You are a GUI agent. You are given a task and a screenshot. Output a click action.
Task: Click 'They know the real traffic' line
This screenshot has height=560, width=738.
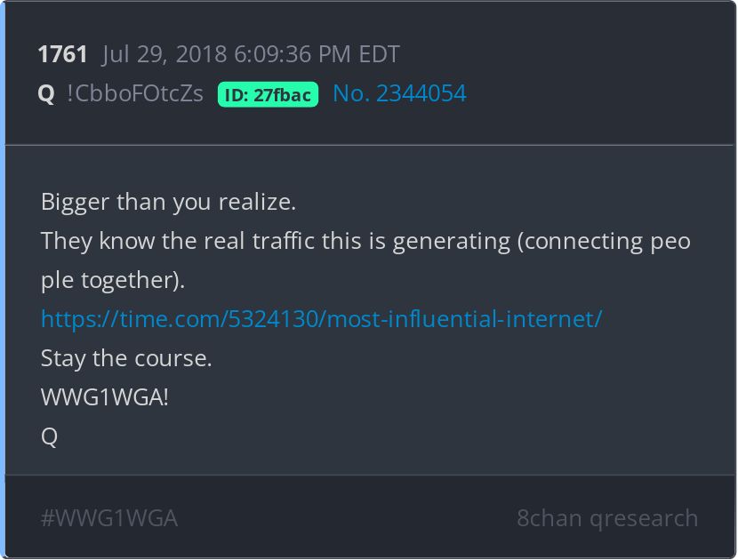tap(365, 241)
